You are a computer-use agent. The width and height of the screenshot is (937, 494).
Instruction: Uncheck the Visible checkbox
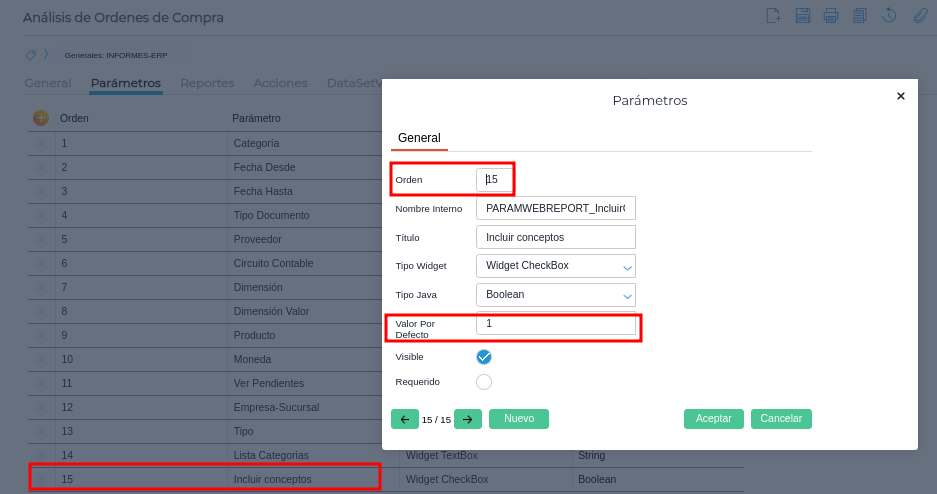pos(484,357)
